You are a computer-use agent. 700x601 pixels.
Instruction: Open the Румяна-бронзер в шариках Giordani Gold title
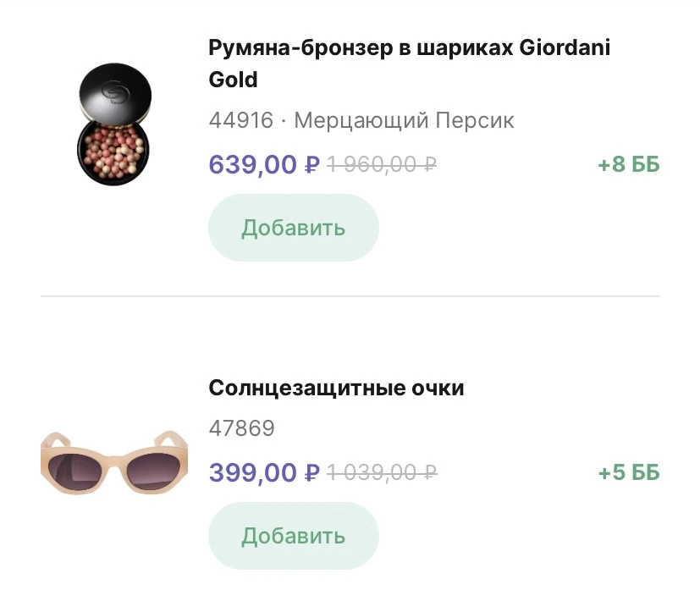[409, 63]
